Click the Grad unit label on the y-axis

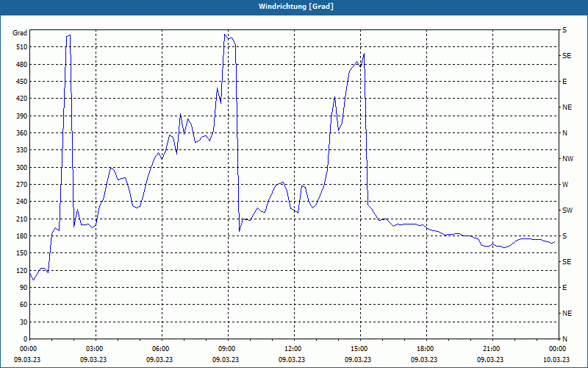pos(20,33)
